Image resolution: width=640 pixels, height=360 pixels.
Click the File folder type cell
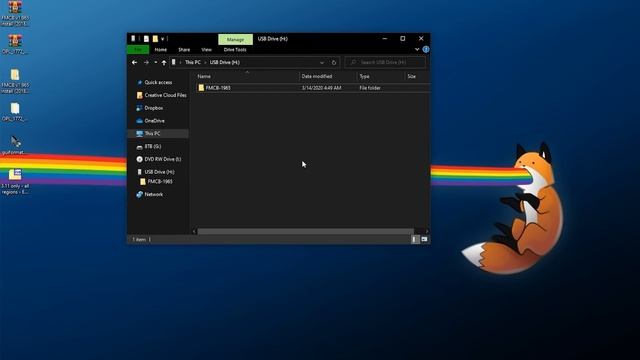(370, 88)
